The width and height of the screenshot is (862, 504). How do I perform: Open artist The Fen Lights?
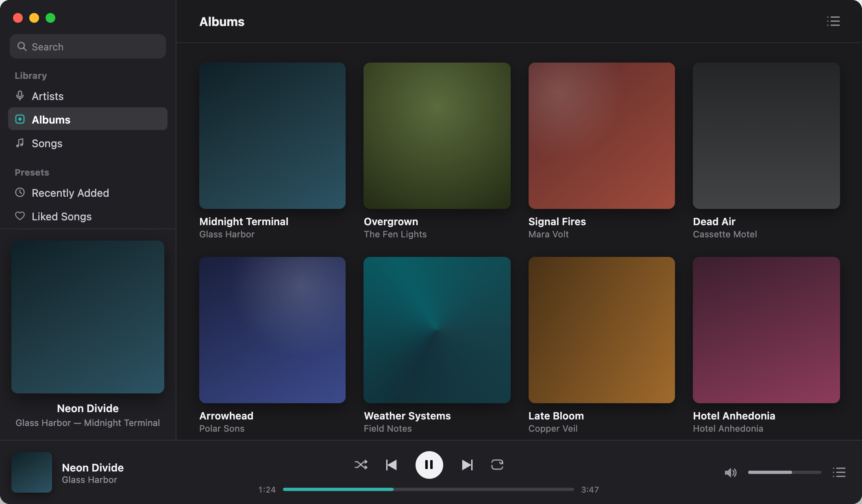(x=395, y=234)
